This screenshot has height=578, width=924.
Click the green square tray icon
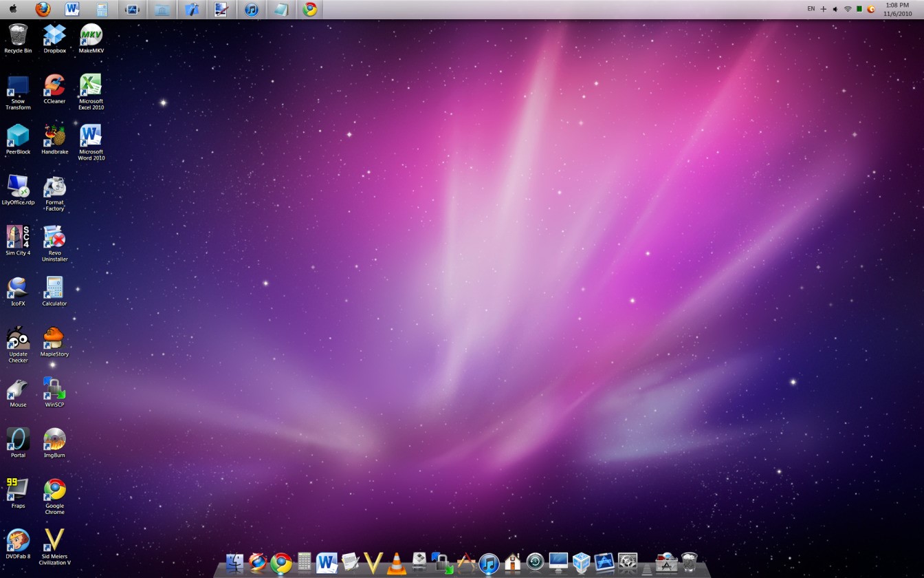859,9
